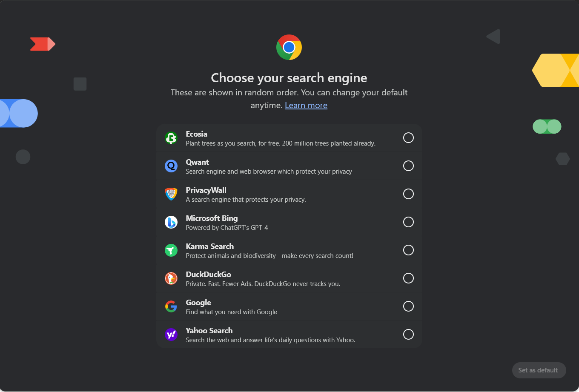The width and height of the screenshot is (579, 392).
Task: Click the Google G logo icon
Action: click(171, 306)
